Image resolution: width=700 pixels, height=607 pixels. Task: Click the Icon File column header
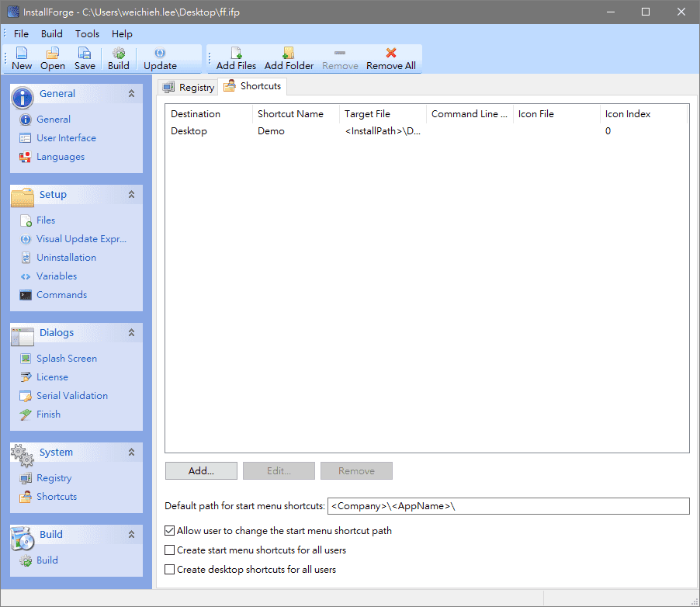[x=556, y=114]
